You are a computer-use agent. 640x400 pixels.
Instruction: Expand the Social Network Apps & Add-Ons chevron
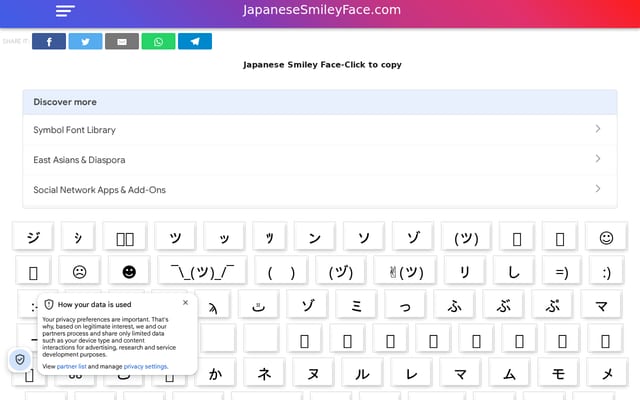click(x=598, y=189)
